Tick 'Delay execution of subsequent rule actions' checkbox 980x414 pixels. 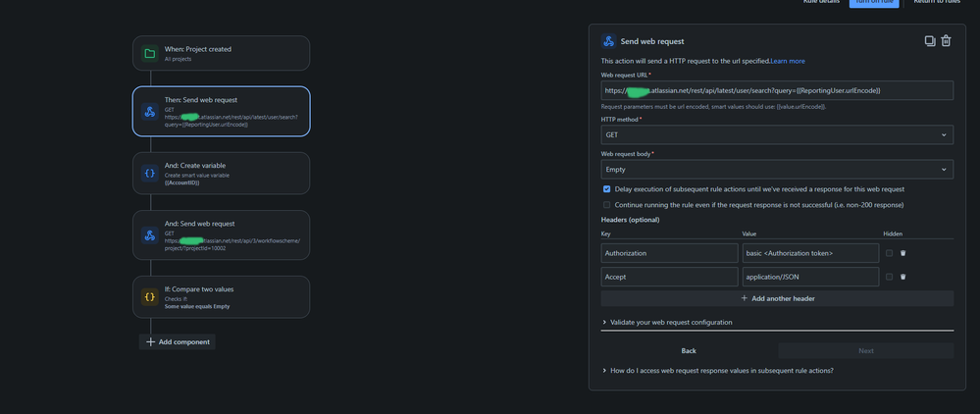(x=606, y=189)
